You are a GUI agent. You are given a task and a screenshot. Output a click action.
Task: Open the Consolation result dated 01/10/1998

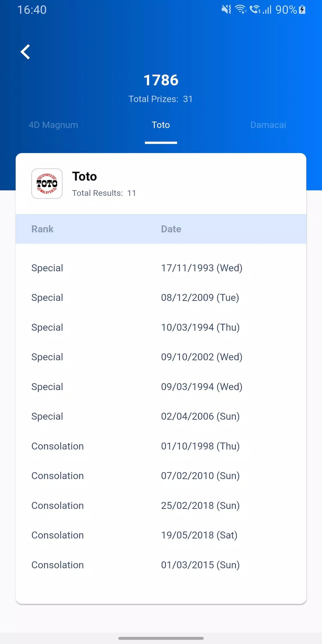tap(161, 446)
